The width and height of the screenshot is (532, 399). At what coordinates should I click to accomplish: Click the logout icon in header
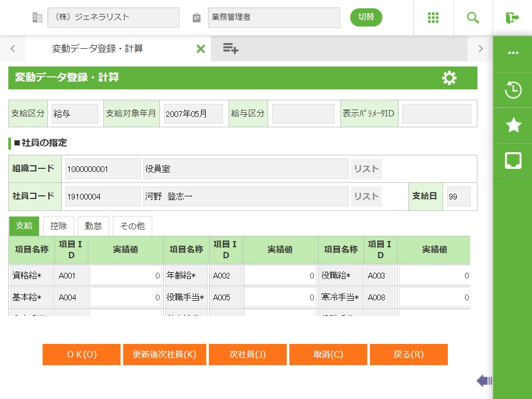pyautogui.click(x=512, y=18)
